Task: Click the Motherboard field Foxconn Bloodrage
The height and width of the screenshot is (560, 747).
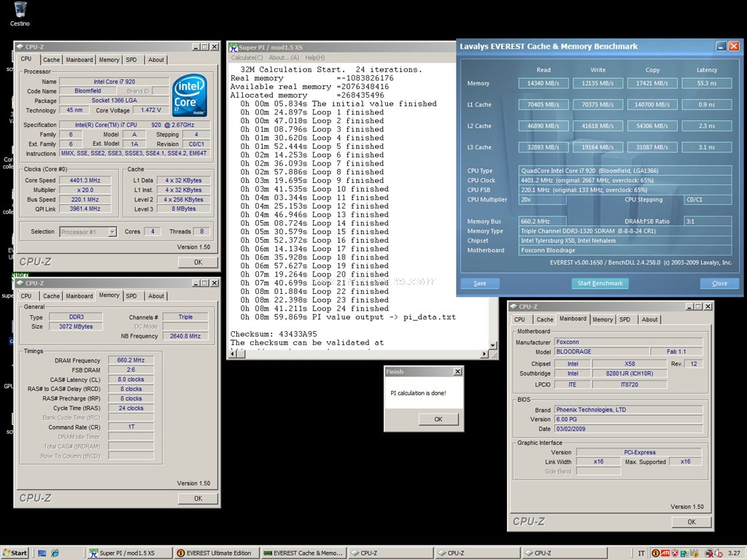Action: coord(625,251)
